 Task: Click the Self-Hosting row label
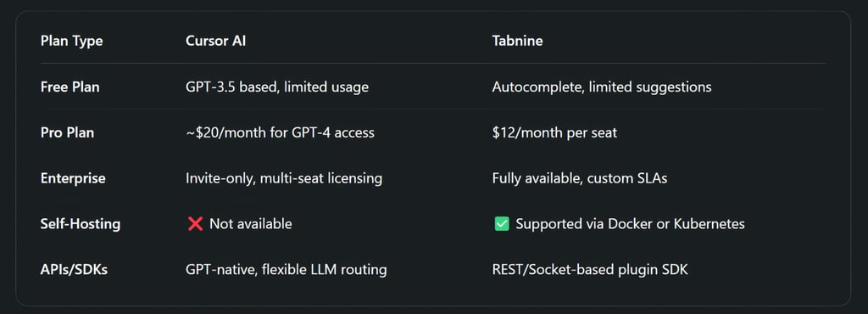pos(81,224)
